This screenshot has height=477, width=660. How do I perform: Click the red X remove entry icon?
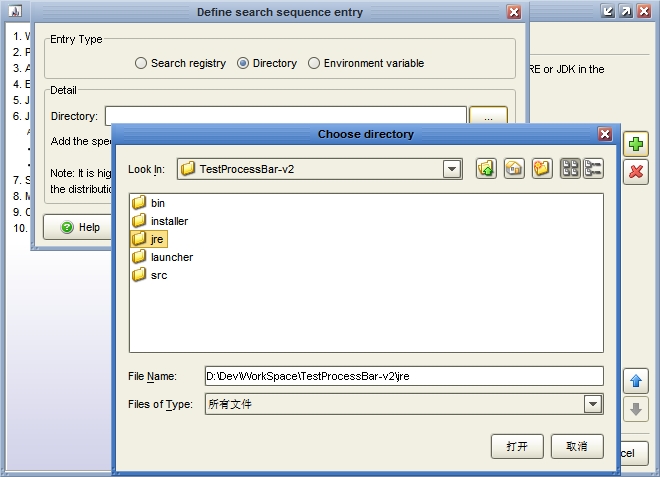[x=636, y=171]
